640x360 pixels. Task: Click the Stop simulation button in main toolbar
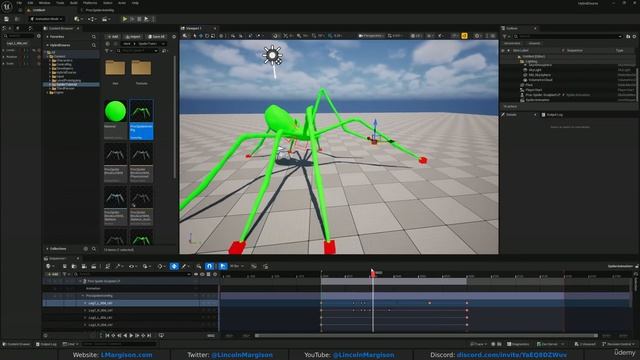pyautogui.click(x=139, y=19)
